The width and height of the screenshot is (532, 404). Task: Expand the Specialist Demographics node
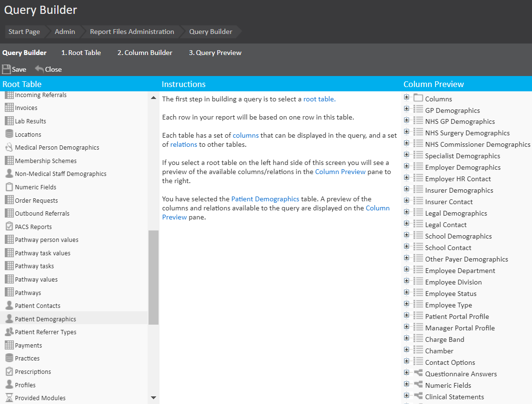[x=406, y=154]
